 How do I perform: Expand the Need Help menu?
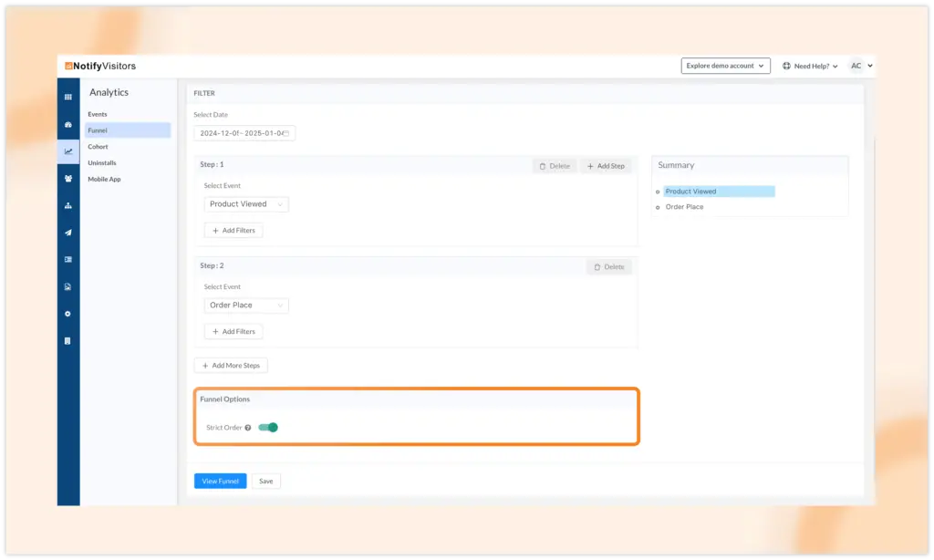(810, 66)
